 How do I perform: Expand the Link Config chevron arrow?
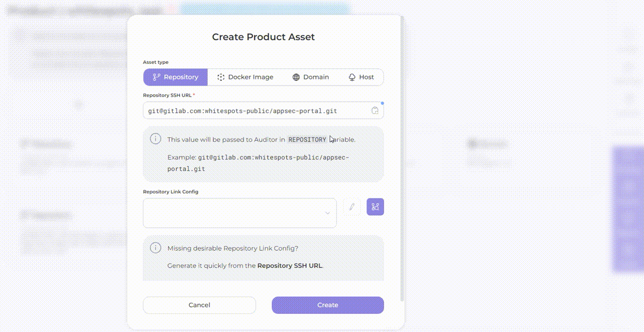tap(327, 213)
